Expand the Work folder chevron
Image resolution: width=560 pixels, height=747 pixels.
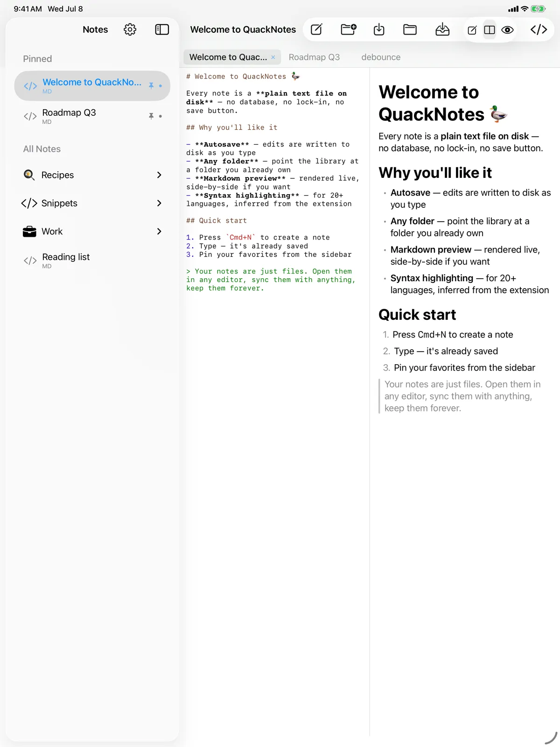click(159, 232)
